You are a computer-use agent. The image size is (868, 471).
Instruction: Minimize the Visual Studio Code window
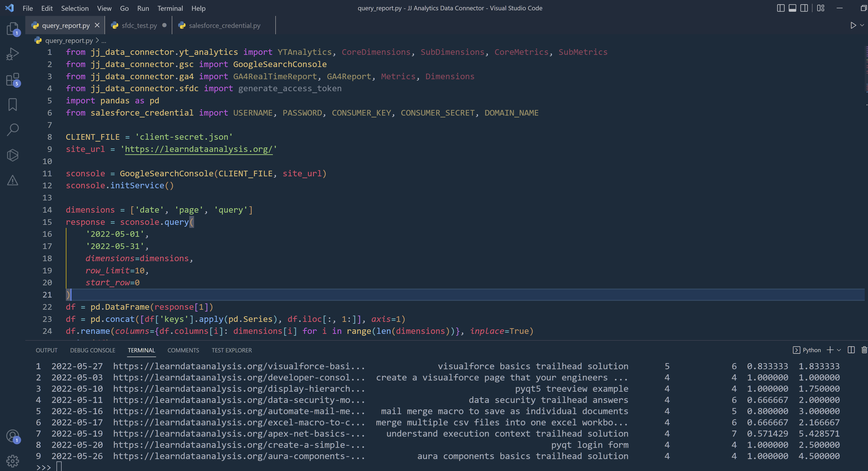click(839, 8)
